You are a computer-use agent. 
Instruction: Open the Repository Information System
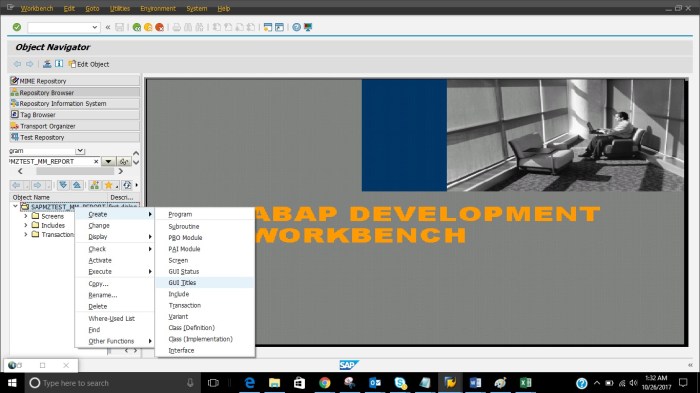74,104
